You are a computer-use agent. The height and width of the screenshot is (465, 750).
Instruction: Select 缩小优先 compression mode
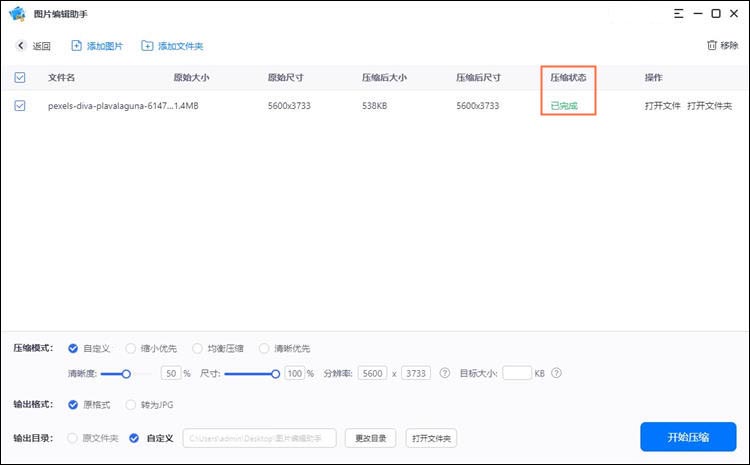(x=131, y=348)
